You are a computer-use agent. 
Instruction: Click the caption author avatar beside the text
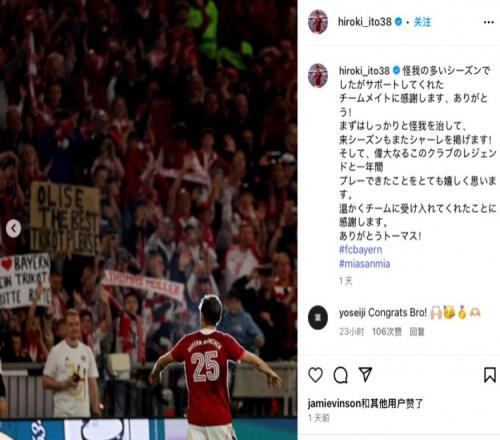(x=318, y=76)
